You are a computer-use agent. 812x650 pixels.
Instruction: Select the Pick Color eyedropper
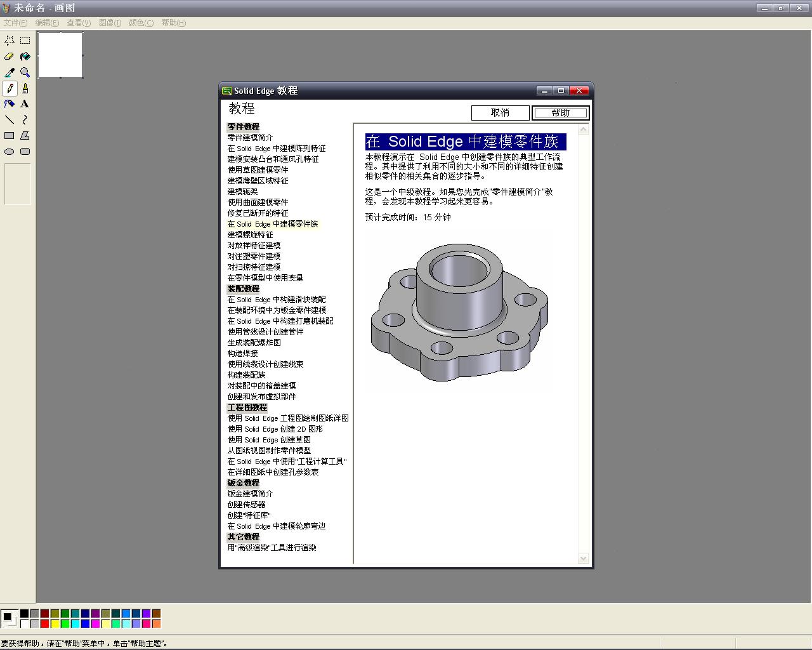10,72
